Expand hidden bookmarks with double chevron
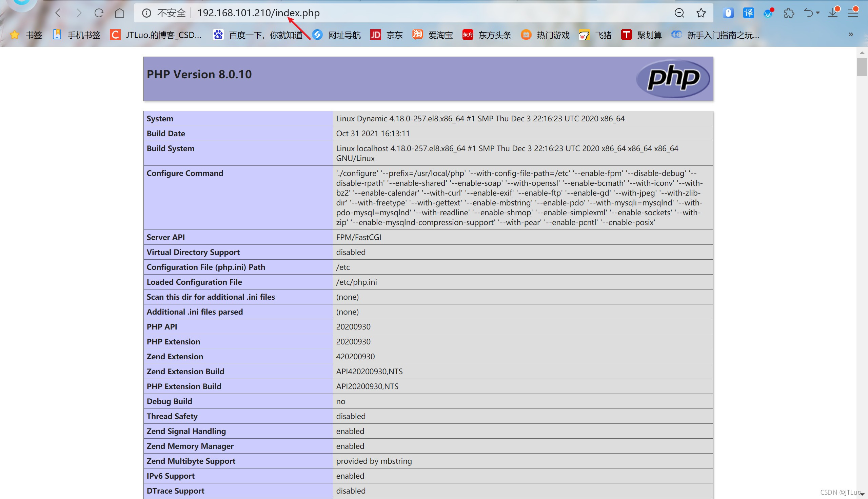 coord(850,34)
